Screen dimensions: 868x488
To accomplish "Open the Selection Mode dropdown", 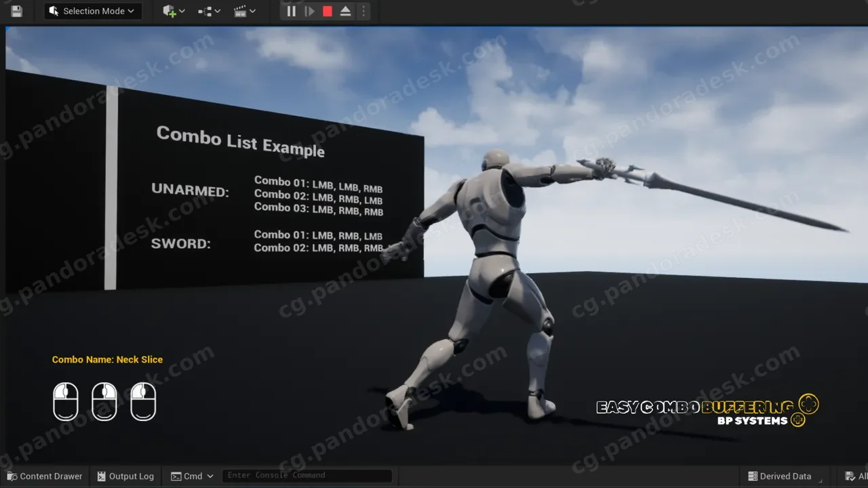I will (93, 11).
